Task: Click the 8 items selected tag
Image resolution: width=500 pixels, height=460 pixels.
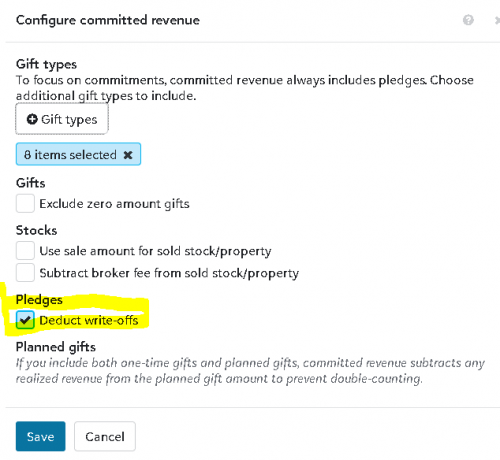Action: click(x=78, y=154)
